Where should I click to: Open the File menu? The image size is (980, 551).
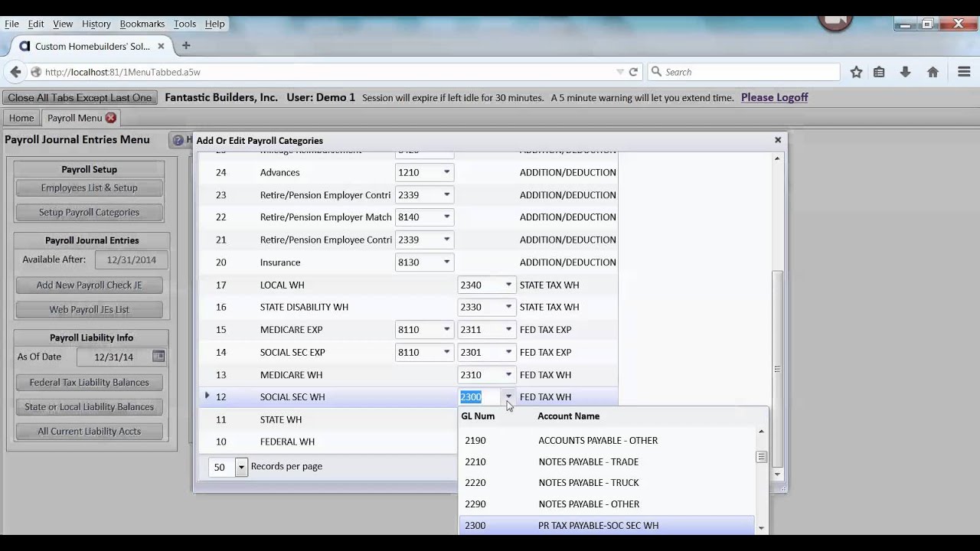click(11, 24)
